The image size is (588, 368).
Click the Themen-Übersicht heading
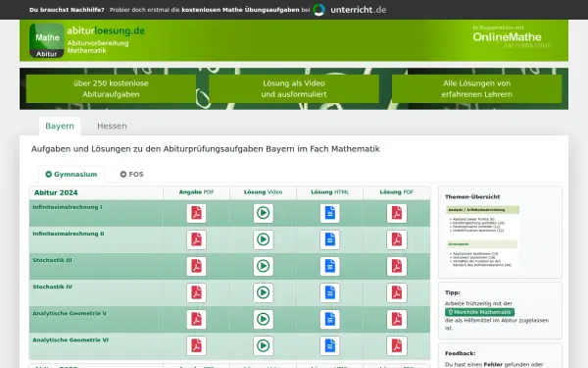click(472, 197)
